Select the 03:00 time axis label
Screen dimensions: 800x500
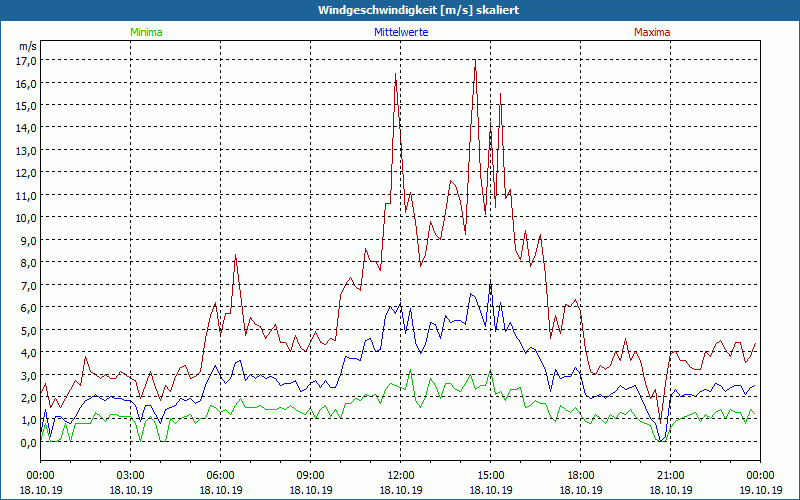click(x=130, y=475)
